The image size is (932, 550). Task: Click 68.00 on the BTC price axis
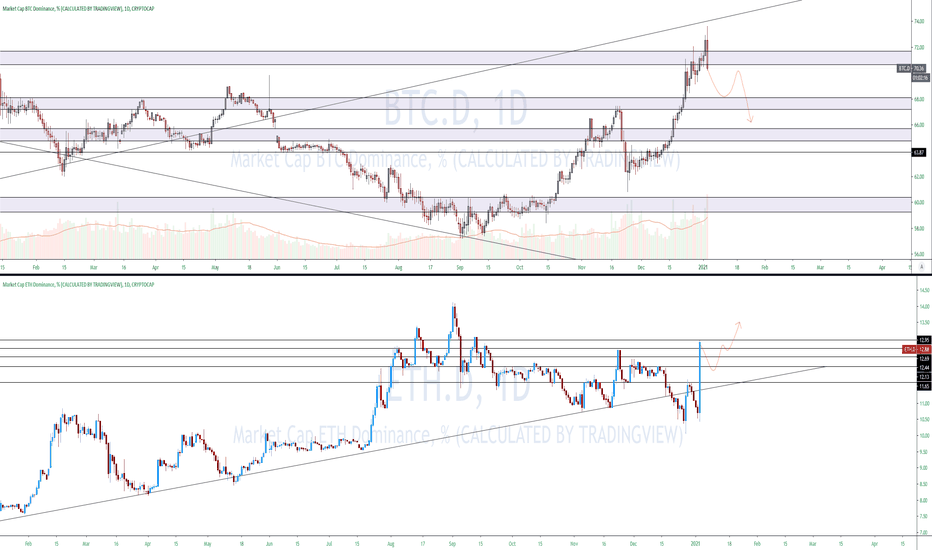[x=919, y=99]
